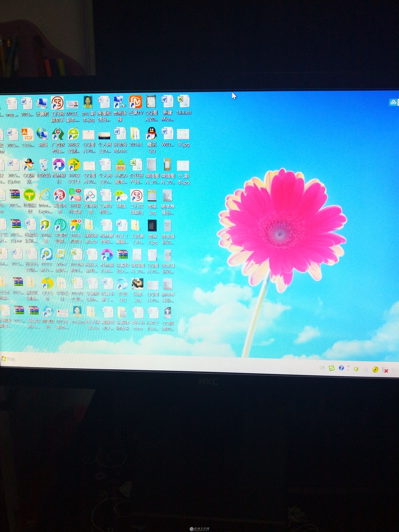Select 劳动合同.doc Word document

tap(120, 140)
